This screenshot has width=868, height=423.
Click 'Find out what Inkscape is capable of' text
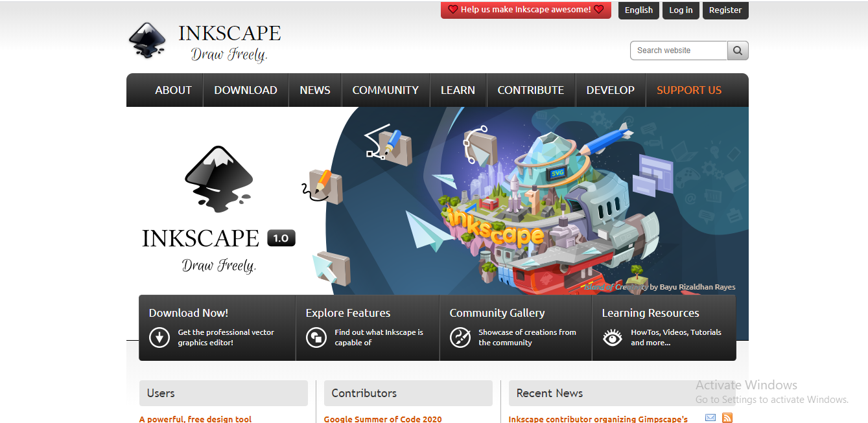pyautogui.click(x=379, y=337)
